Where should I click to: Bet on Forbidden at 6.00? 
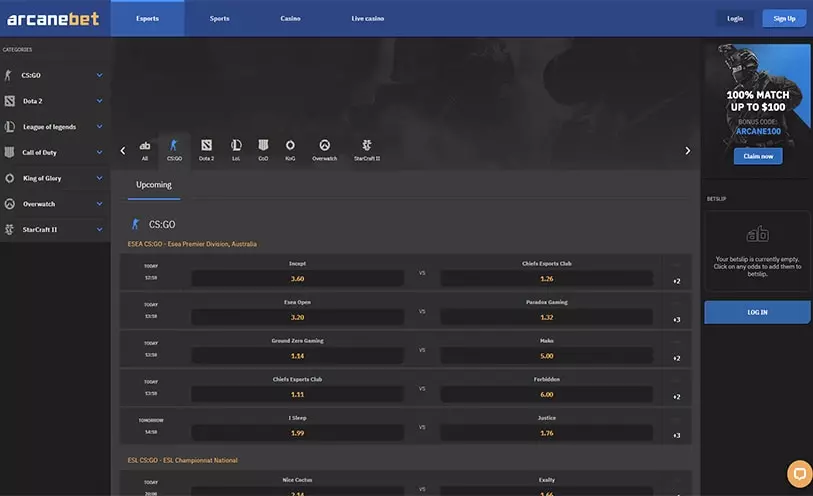(546, 394)
